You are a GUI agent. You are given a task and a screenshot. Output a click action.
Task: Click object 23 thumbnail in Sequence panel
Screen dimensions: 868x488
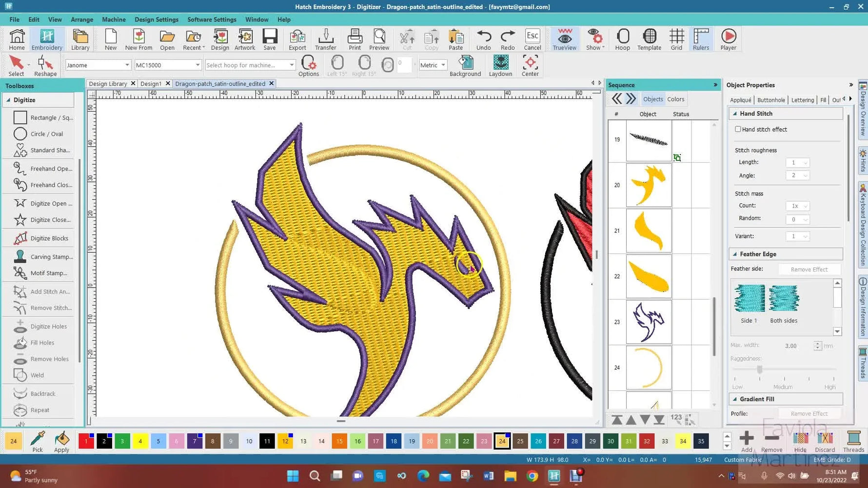[648, 322]
